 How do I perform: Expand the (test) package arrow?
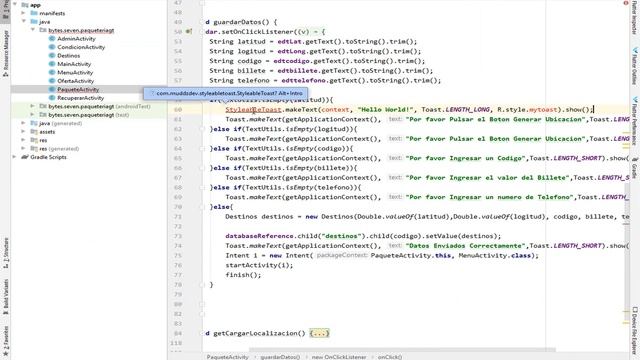click(x=33, y=115)
